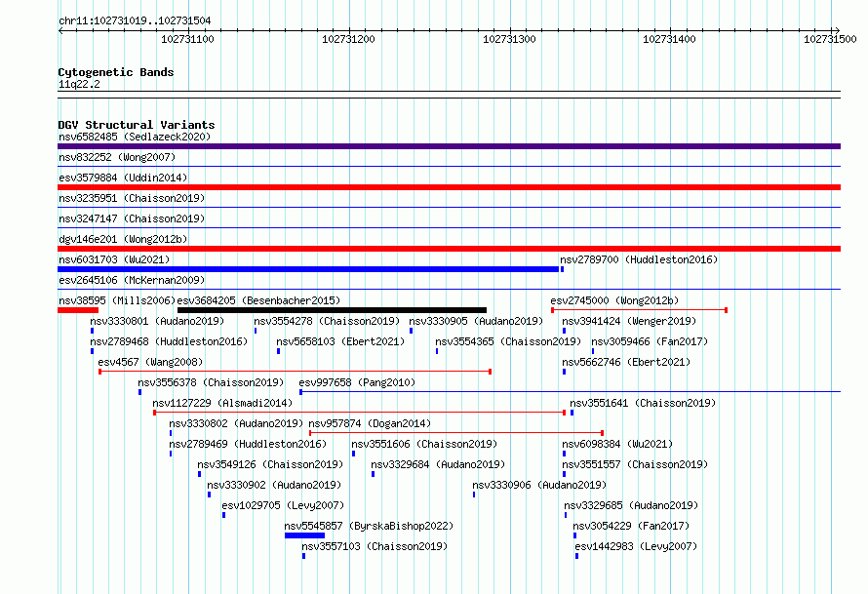The image size is (868, 594).
Task: Click ruler position 102731200
Action: (x=348, y=39)
